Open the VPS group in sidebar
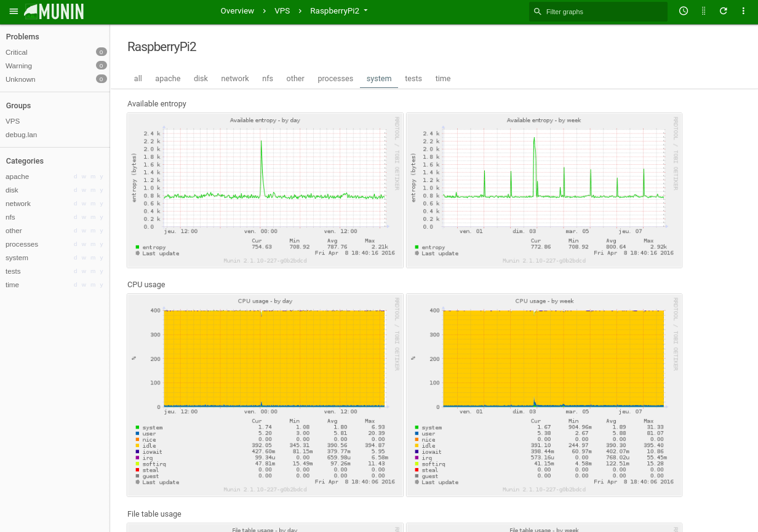758x532 pixels. (13, 121)
